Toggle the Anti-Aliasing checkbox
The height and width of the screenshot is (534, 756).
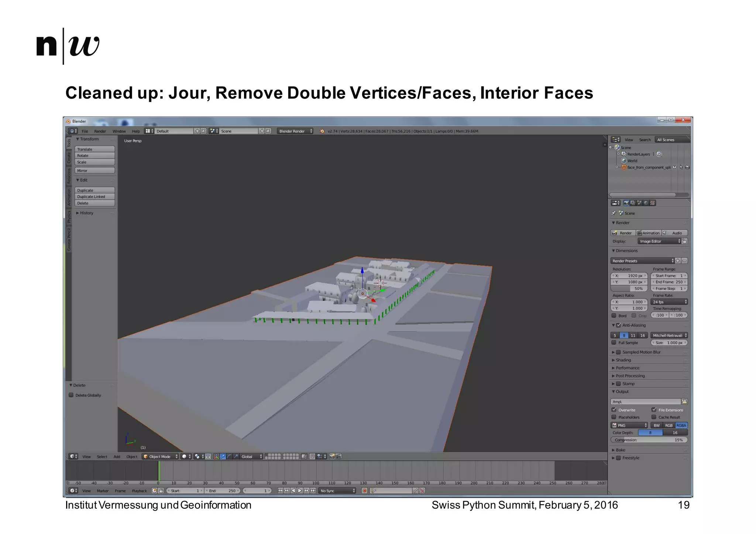618,325
